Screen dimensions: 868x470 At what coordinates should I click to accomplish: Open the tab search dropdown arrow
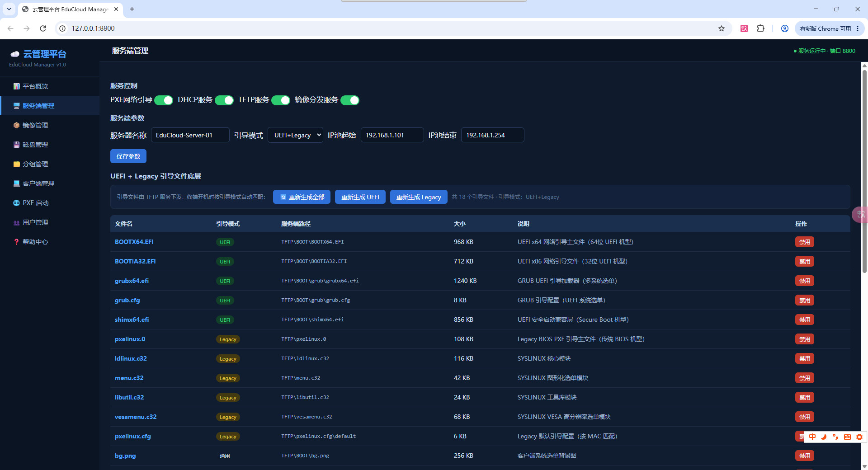[x=9, y=9]
